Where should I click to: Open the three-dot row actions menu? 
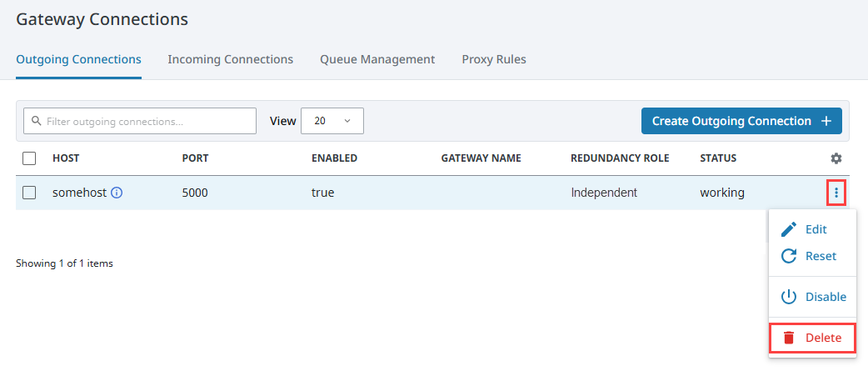point(836,193)
